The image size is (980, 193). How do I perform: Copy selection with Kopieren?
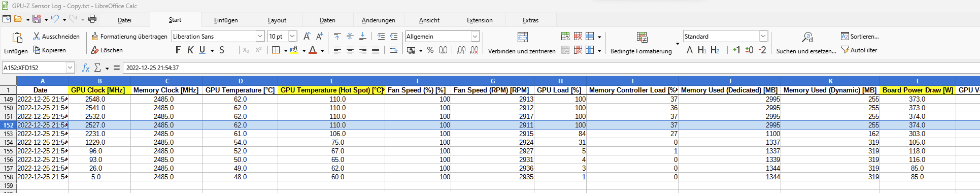coord(50,50)
